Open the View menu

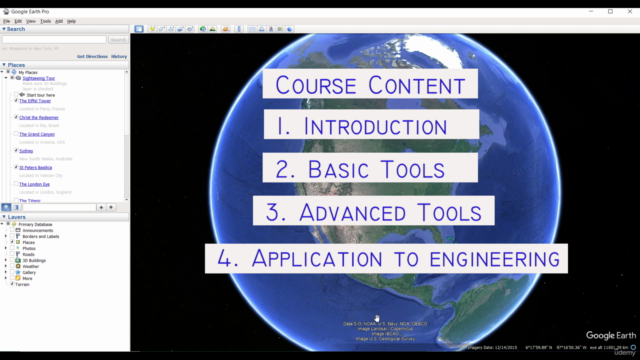point(31,21)
